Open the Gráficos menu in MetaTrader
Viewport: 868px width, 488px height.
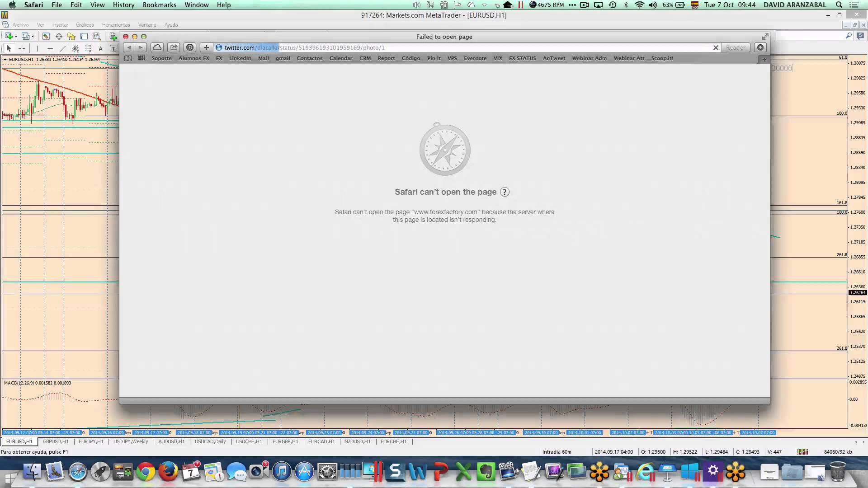pyautogui.click(x=85, y=25)
